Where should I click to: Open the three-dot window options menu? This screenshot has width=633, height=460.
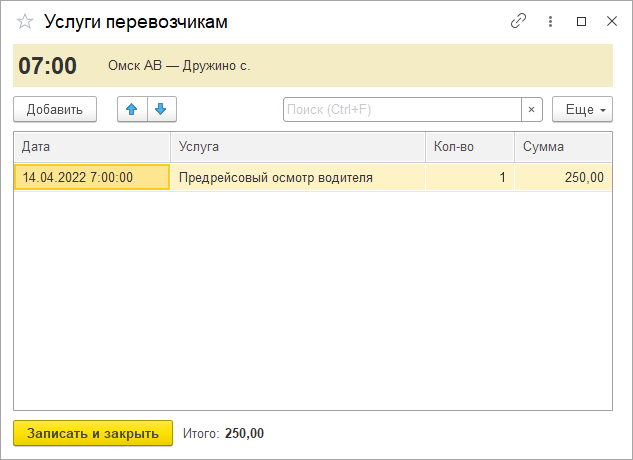point(550,21)
